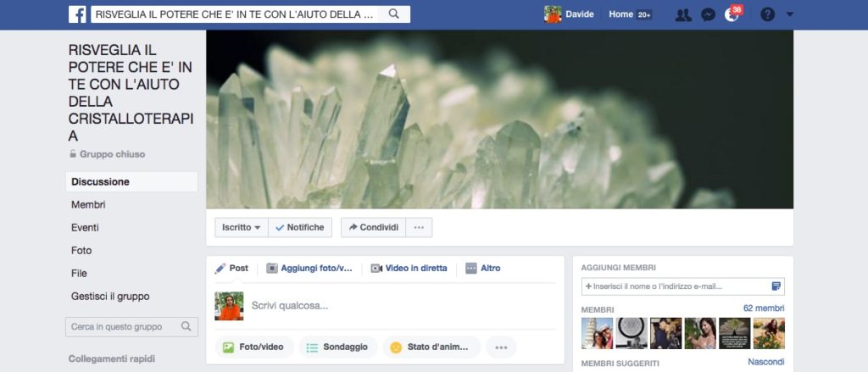Image resolution: width=868 pixels, height=372 pixels.
Task: Click the group cover crystal photo
Action: point(500,119)
